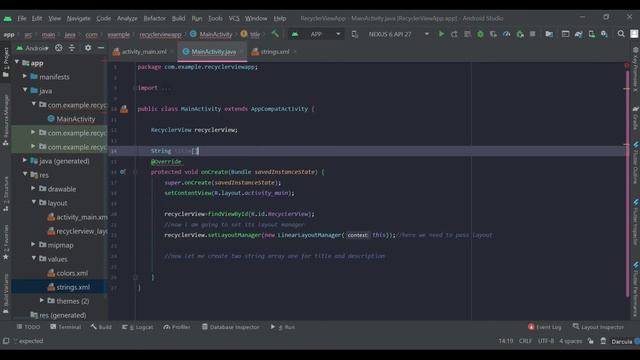Open the Refactor menu
Image resolution: width=640 pixels, height=360 pixels.
point(155,18)
